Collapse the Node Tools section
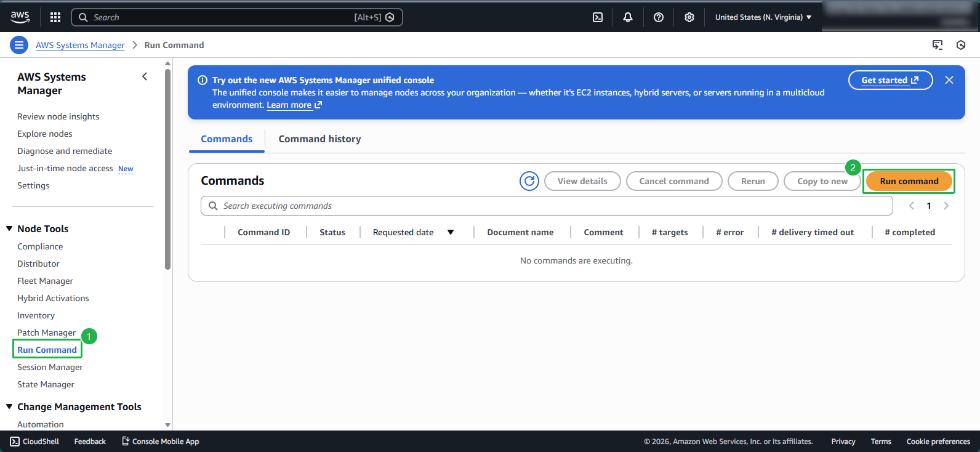 coord(9,228)
